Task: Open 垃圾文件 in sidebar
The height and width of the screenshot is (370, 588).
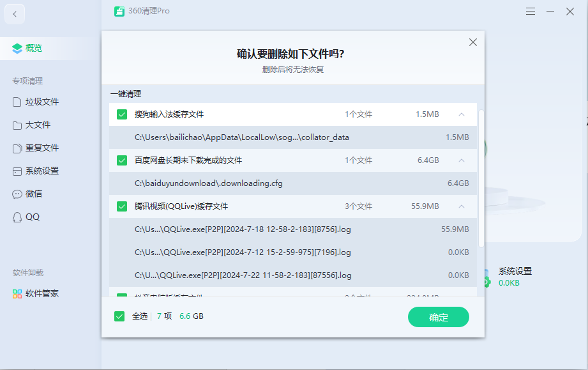Action: (x=36, y=102)
